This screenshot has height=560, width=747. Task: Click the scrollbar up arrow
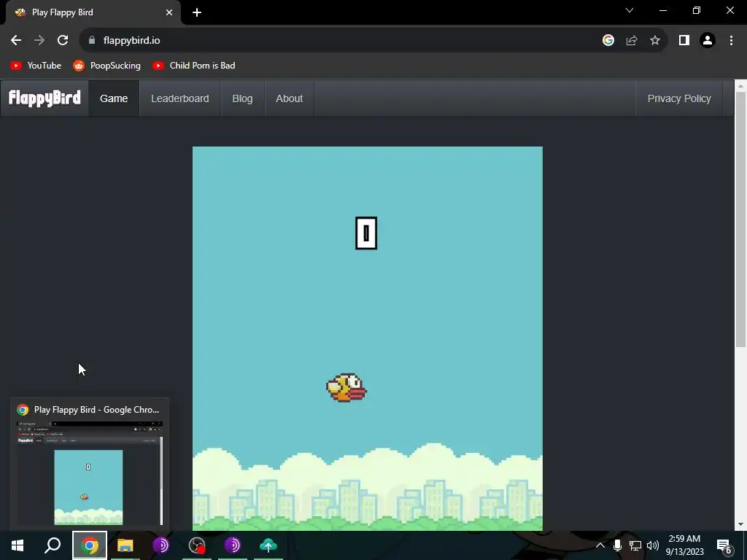tap(740, 86)
